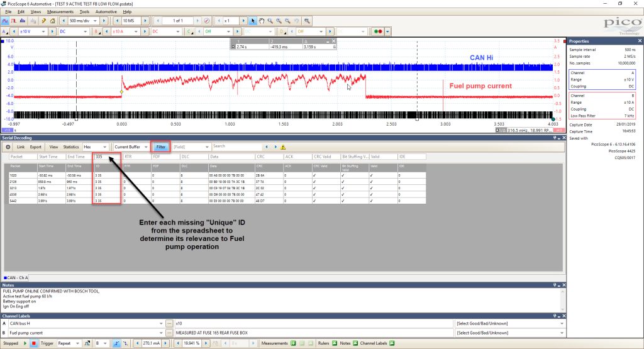Close the Properties panel
The width and height of the screenshot is (644, 349).
pyautogui.click(x=640, y=41)
